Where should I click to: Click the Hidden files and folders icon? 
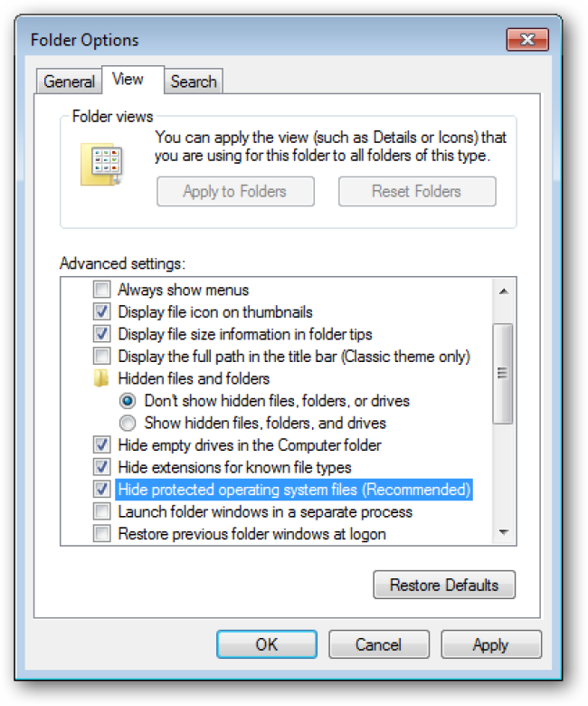[101, 378]
